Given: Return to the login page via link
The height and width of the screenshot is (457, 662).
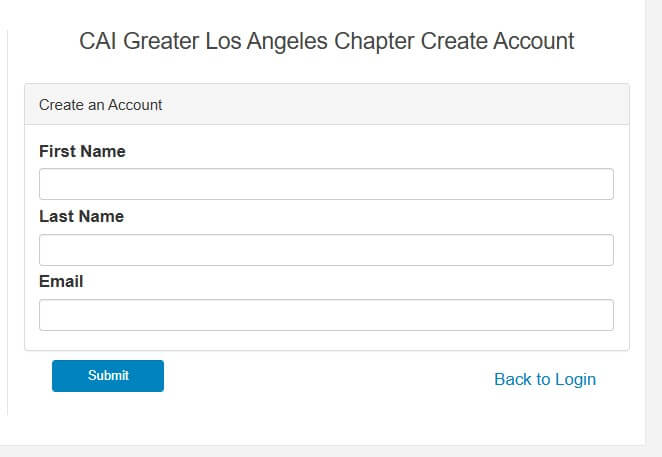Looking at the screenshot, I should click(x=545, y=379).
